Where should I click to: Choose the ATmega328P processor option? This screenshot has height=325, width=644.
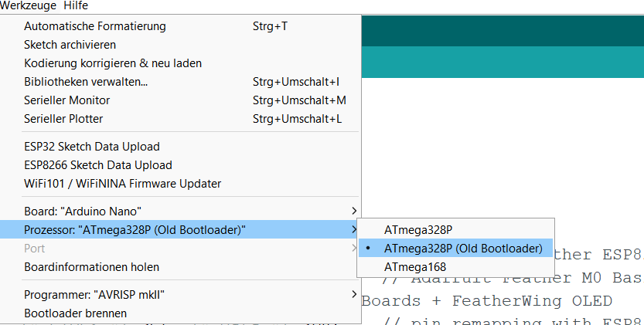[455, 230]
